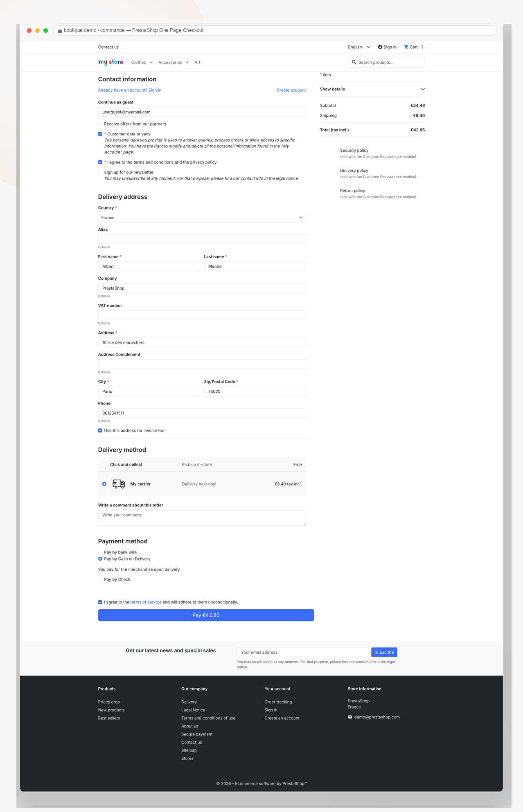Expand the Accessories menu chevron

(x=187, y=63)
